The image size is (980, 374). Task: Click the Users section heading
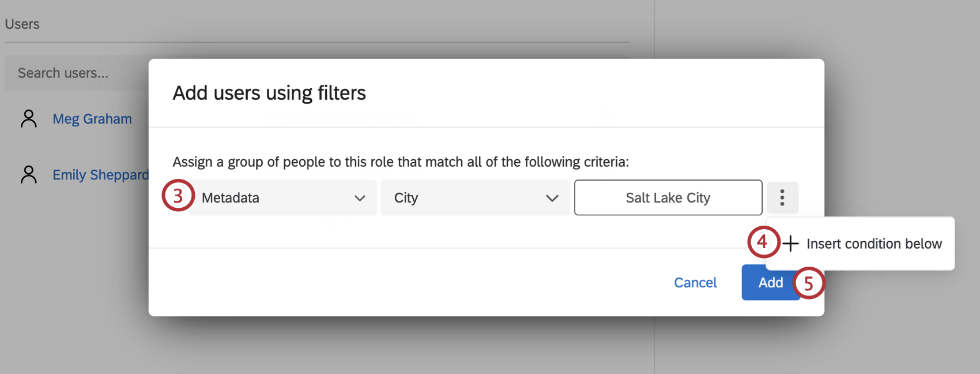(x=22, y=24)
